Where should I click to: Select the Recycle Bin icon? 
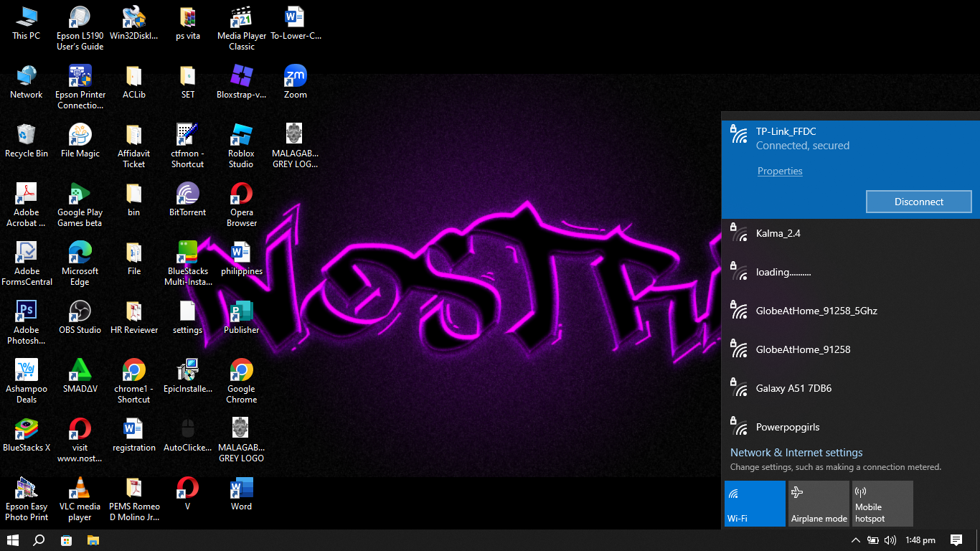27,141
